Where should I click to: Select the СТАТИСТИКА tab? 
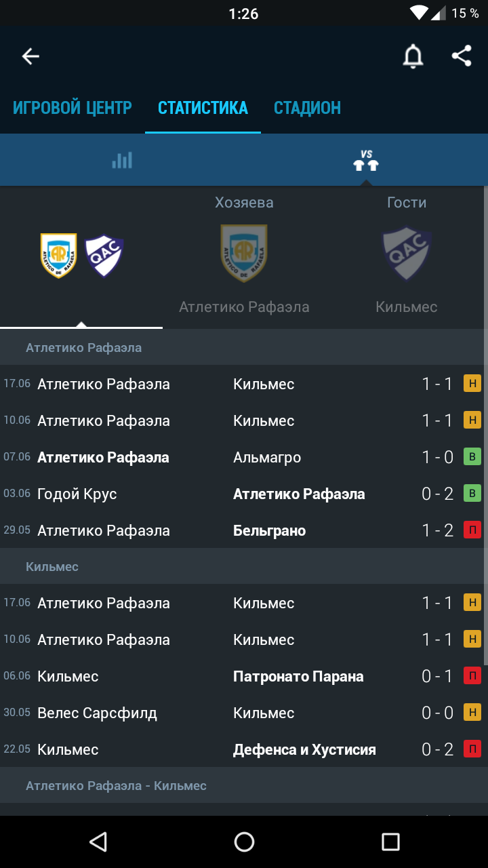(x=203, y=108)
